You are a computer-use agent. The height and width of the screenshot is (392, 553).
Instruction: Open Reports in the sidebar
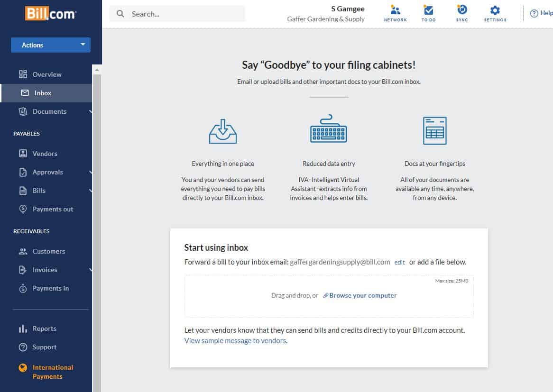pyautogui.click(x=45, y=328)
